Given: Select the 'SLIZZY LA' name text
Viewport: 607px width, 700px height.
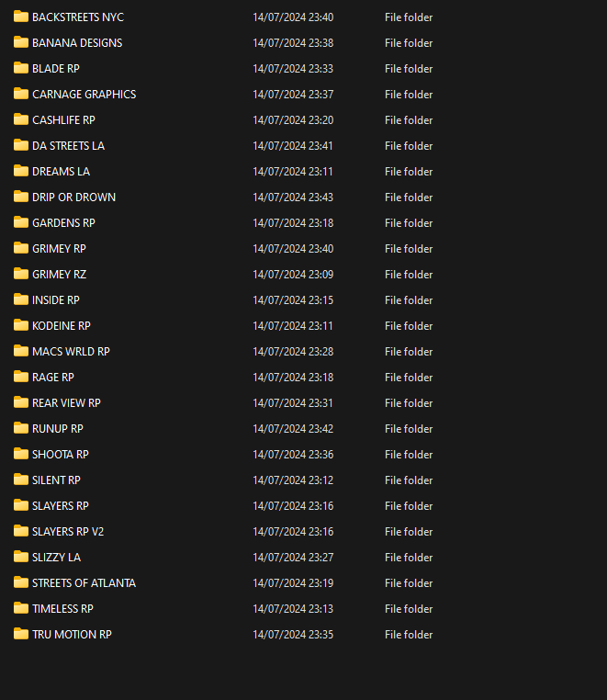Looking at the screenshot, I should tap(56, 558).
